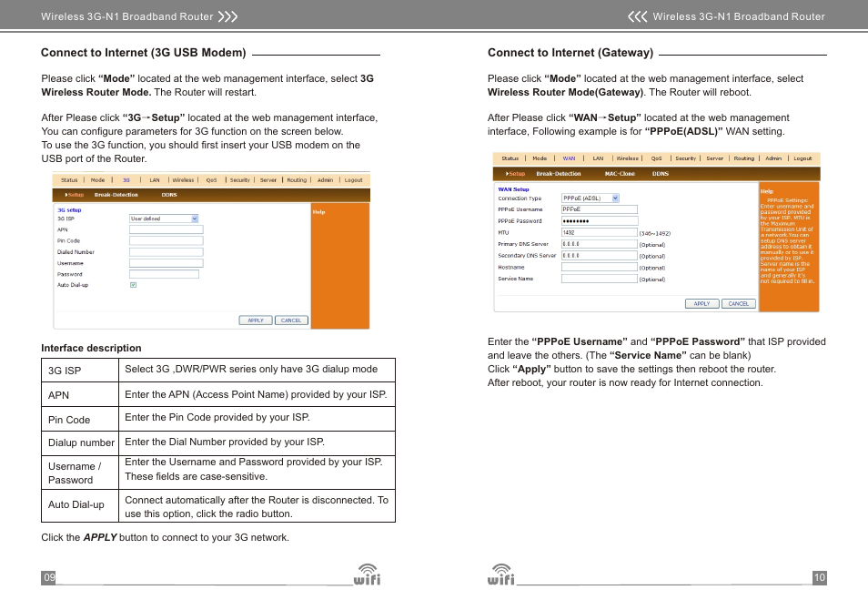This screenshot has width=868, height=600.
Task: Click the 'Dialup number' table cell
Action: pyautogui.click(x=80, y=443)
